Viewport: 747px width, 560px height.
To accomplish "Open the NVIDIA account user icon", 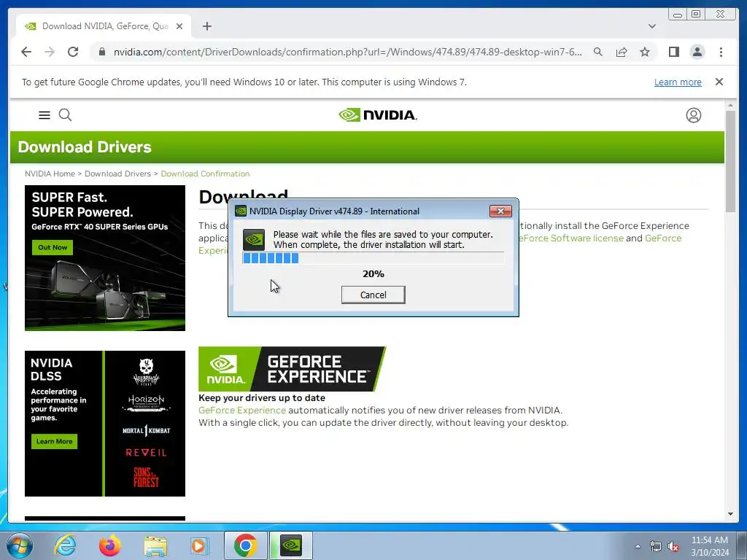I will 694,115.
